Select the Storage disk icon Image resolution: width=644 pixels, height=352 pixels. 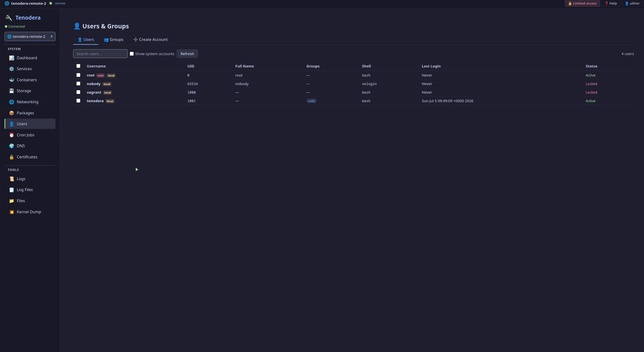pos(11,91)
